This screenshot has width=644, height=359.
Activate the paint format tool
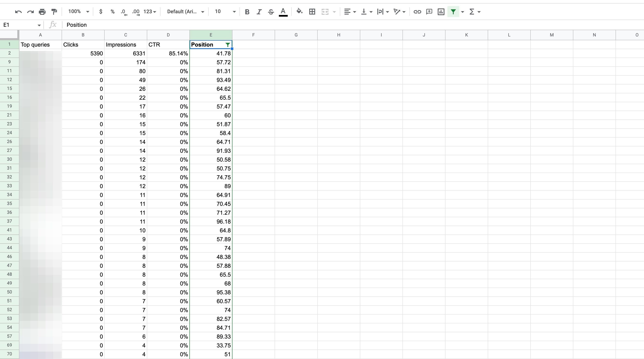pyautogui.click(x=54, y=12)
